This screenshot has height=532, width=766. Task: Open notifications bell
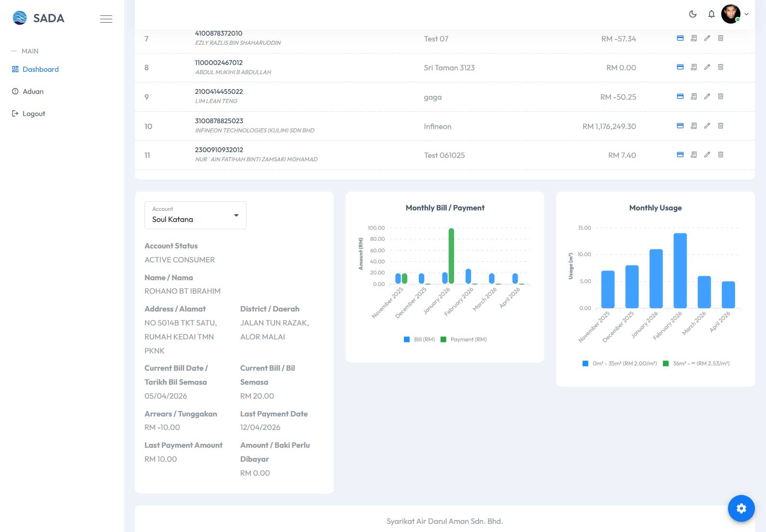coord(711,14)
